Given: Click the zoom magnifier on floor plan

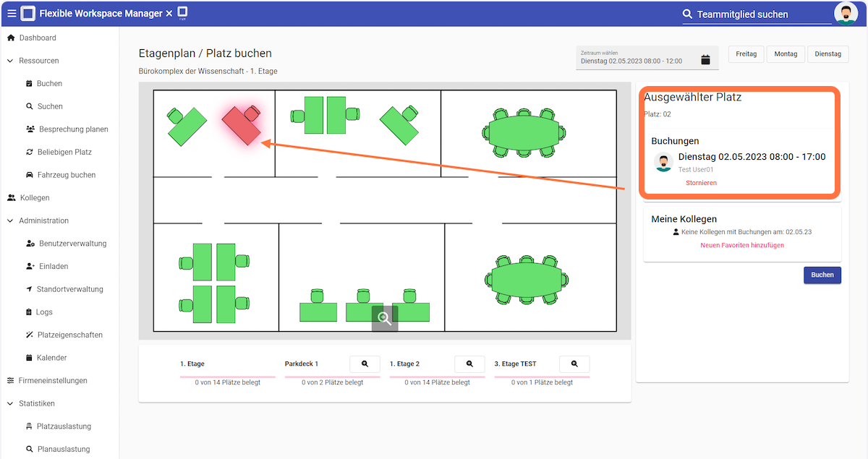Looking at the screenshot, I should (x=385, y=319).
